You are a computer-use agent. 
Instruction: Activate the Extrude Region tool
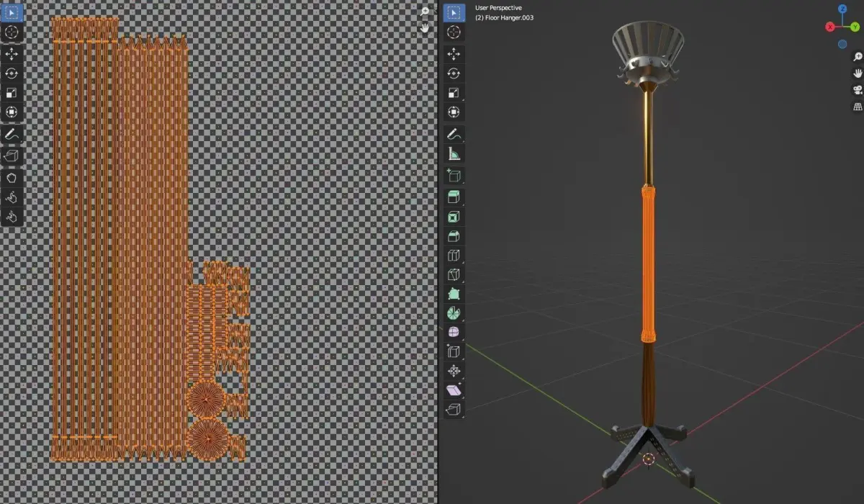click(454, 197)
